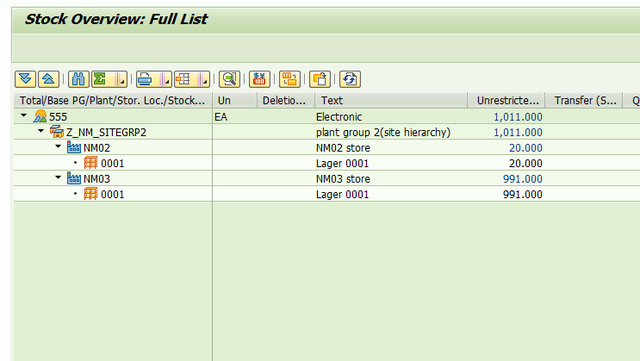
Task: Click the refresh arrows icon
Action: point(350,79)
